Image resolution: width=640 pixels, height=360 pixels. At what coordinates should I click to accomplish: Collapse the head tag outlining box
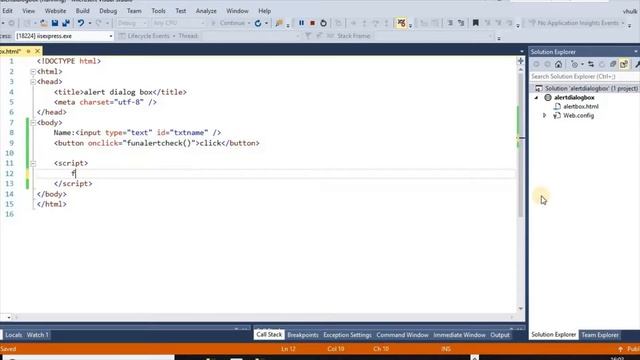[33, 82]
